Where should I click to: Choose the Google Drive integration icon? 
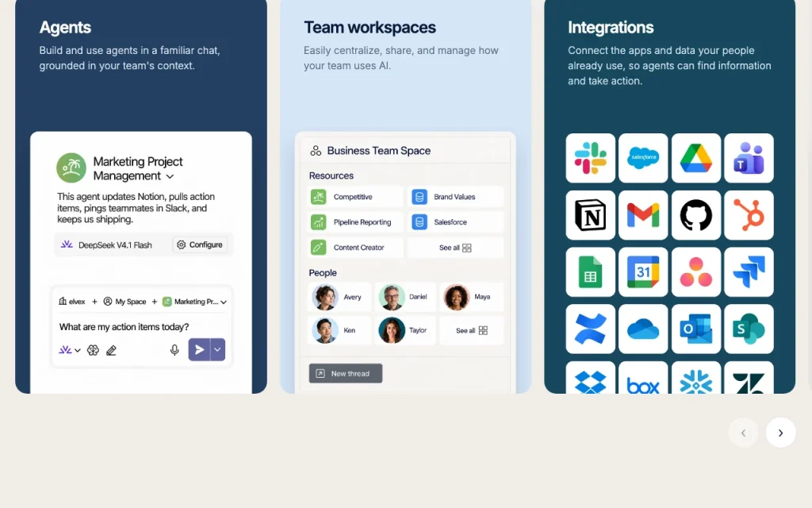[x=696, y=158]
